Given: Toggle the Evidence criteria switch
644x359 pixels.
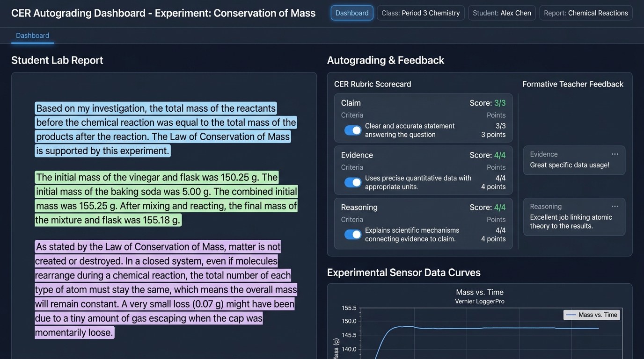Looking at the screenshot, I should [353, 182].
